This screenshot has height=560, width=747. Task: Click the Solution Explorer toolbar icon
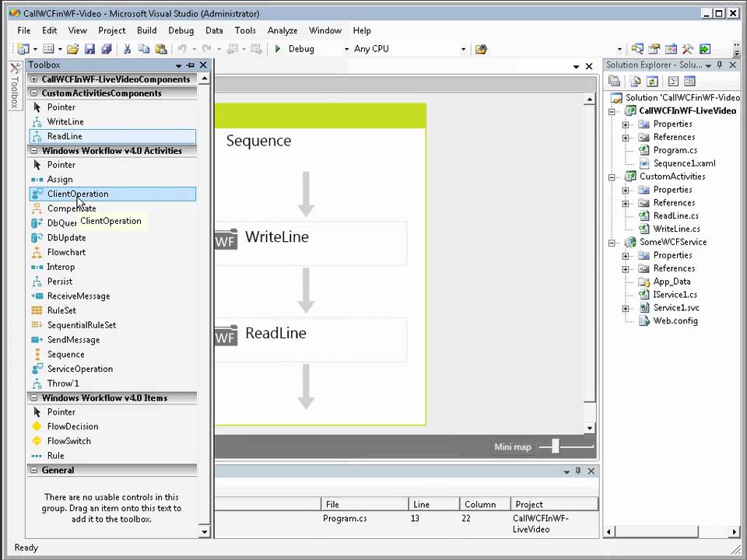point(637,48)
